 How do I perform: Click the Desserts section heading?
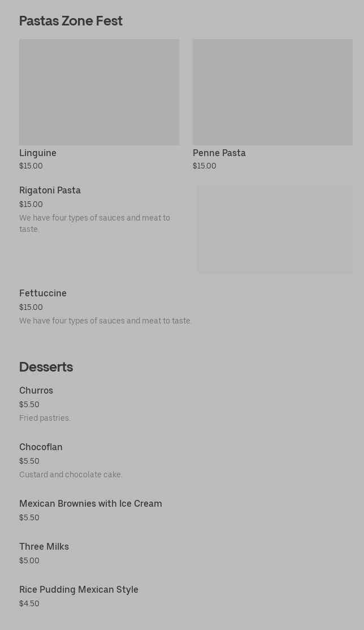tap(46, 367)
